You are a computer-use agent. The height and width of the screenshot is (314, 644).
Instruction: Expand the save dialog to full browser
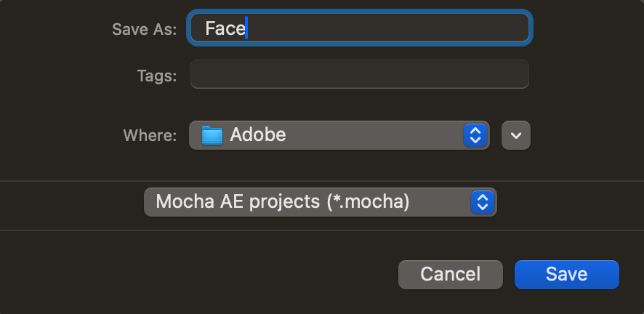[516, 135]
